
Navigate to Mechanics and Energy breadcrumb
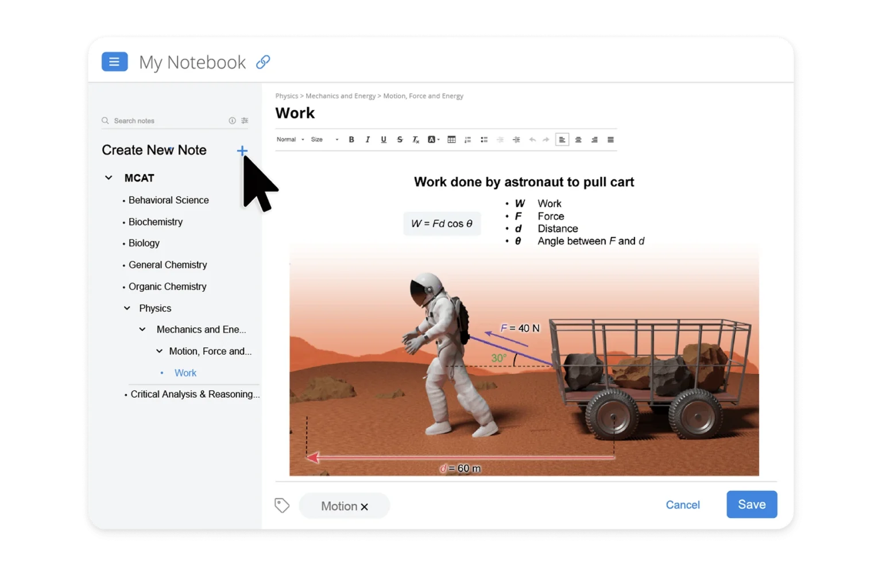(x=341, y=96)
